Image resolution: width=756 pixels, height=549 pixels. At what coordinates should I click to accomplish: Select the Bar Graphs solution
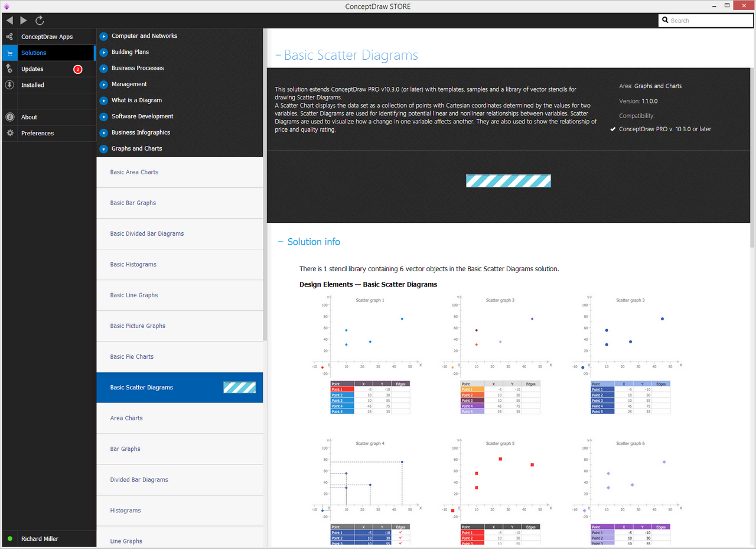pos(180,449)
